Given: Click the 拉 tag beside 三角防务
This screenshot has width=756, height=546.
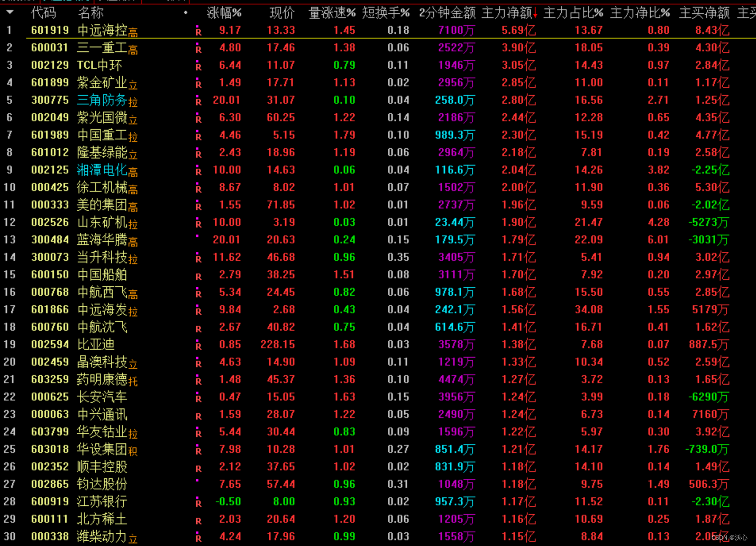Looking at the screenshot, I should coord(133,103).
